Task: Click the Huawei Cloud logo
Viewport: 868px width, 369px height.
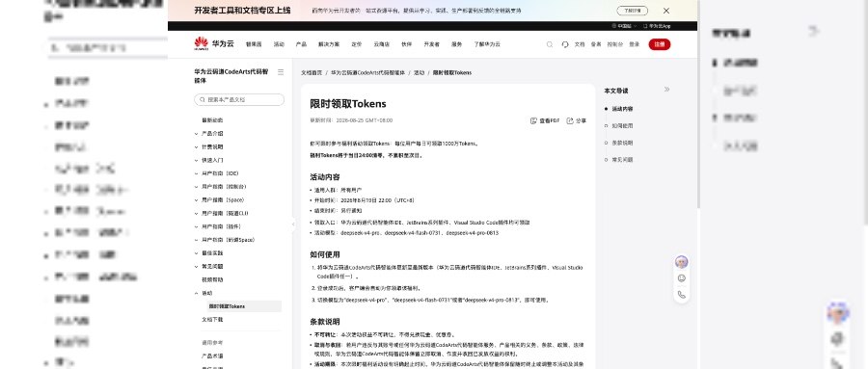Action: (214, 43)
